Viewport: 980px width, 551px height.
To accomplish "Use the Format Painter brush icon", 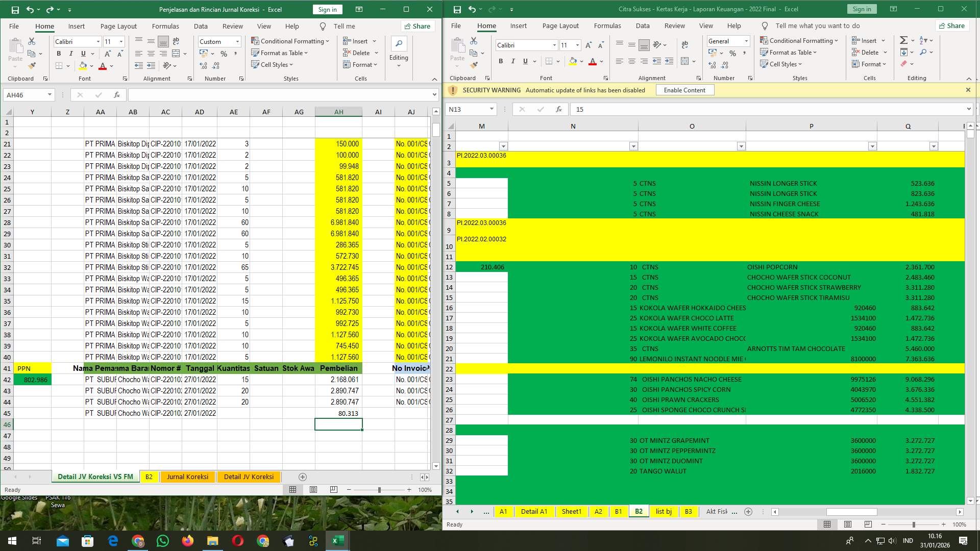I will 32,65.
